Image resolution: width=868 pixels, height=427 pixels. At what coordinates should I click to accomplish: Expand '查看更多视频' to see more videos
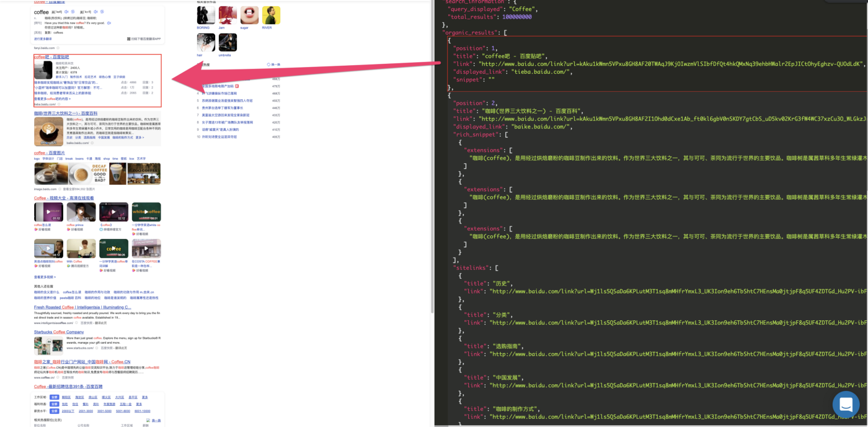pos(45,277)
